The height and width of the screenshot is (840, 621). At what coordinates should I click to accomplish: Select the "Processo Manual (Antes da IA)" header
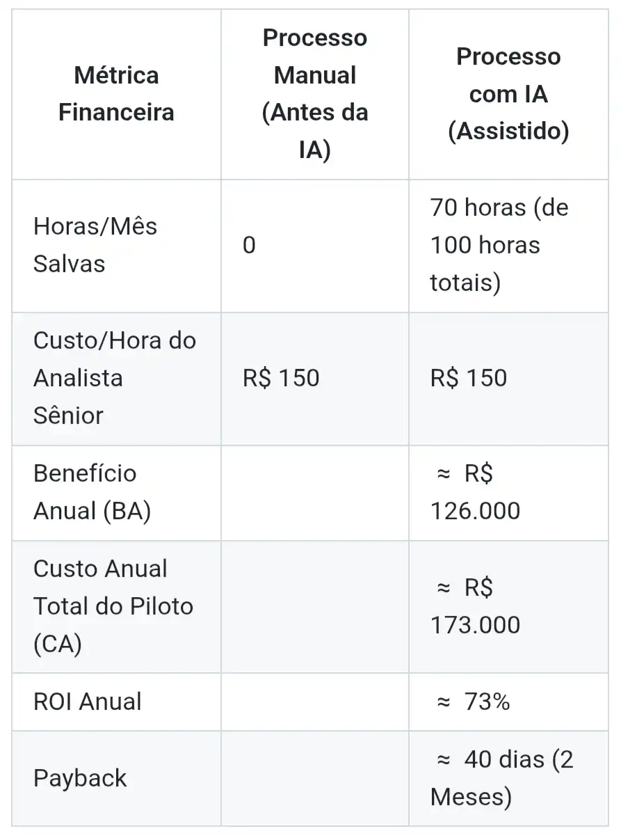(314, 94)
